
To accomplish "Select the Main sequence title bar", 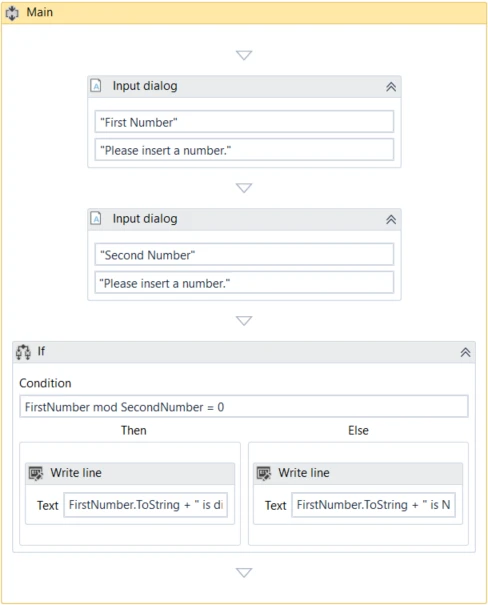I will (244, 13).
